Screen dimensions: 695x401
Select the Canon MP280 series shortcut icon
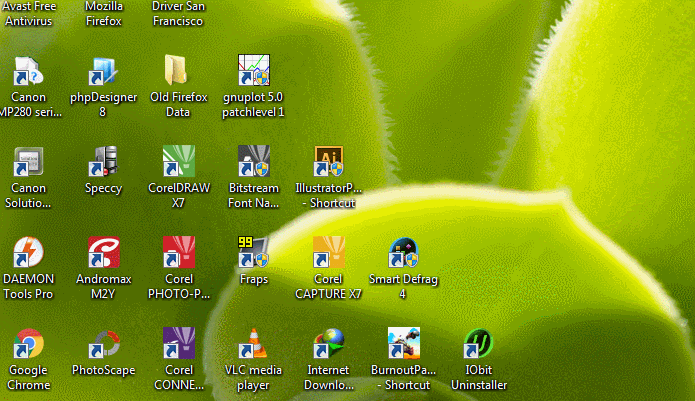click(x=28, y=71)
